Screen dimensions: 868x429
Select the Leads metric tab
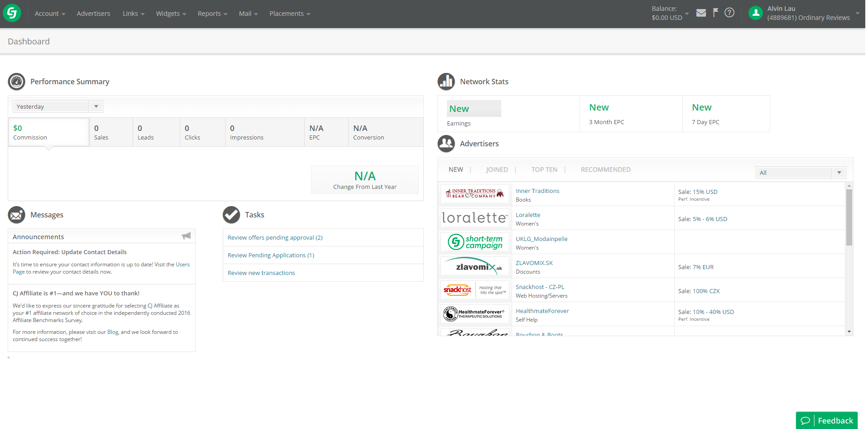[156, 132]
